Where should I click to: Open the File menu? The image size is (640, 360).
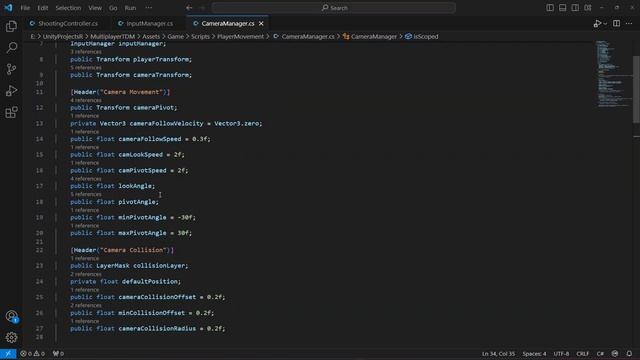tap(25, 8)
